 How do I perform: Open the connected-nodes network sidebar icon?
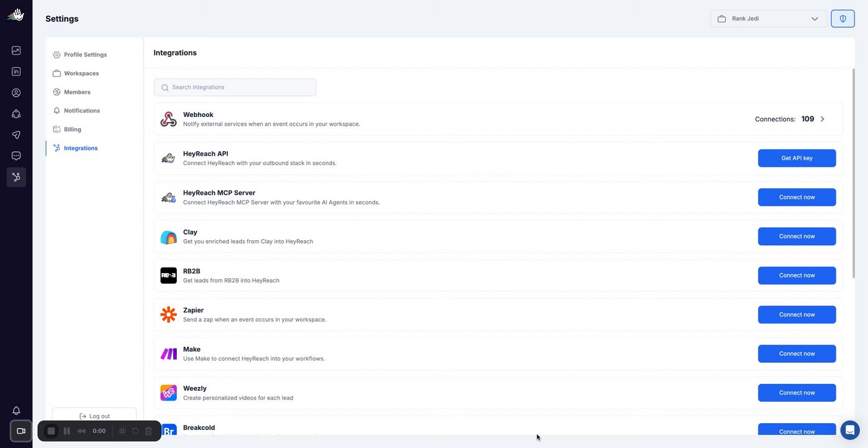[16, 114]
